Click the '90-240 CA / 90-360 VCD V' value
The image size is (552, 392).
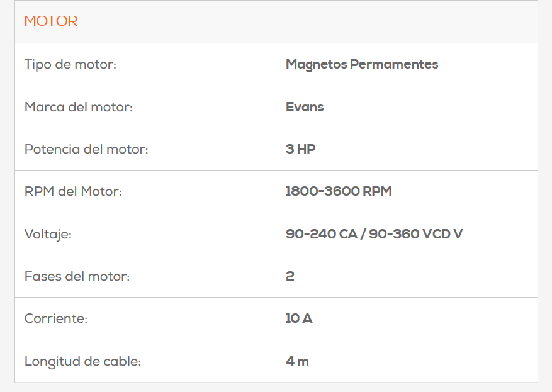coord(374,234)
